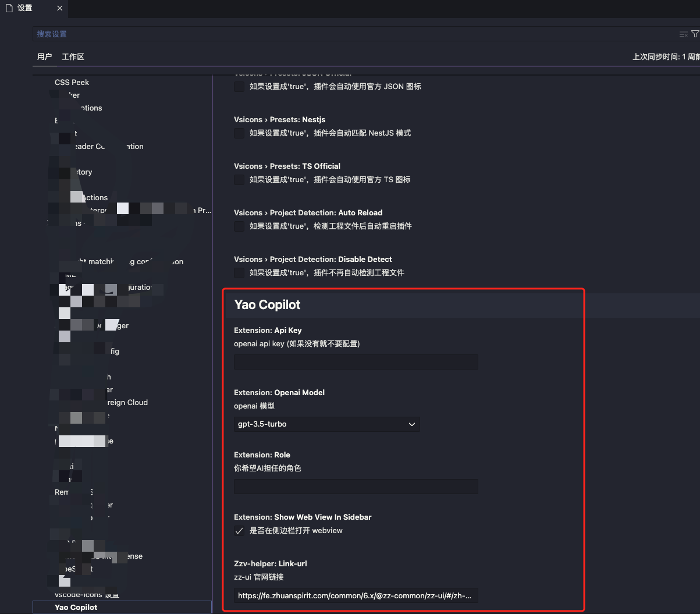Click the "Extension: Show Web View In Sidebar" title
The image size is (700, 614).
coord(303,517)
